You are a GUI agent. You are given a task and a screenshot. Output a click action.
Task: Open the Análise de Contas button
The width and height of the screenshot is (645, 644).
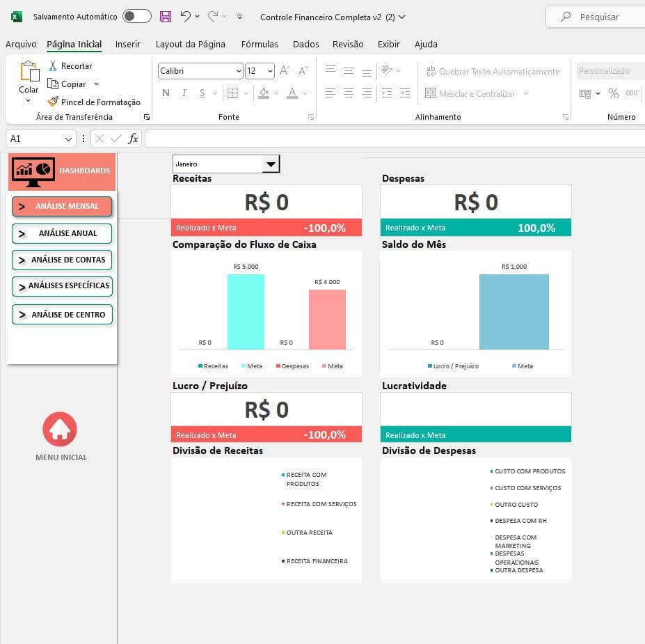pos(62,260)
